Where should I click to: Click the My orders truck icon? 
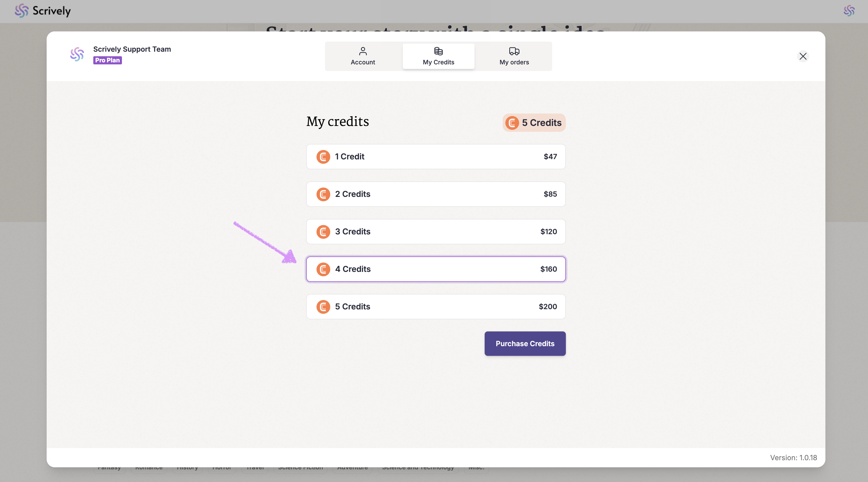click(514, 51)
